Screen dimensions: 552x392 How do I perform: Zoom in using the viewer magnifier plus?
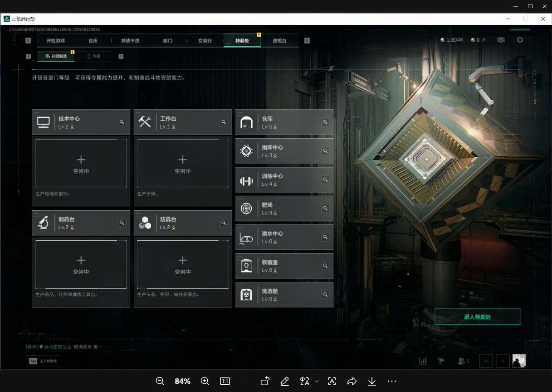coord(205,381)
